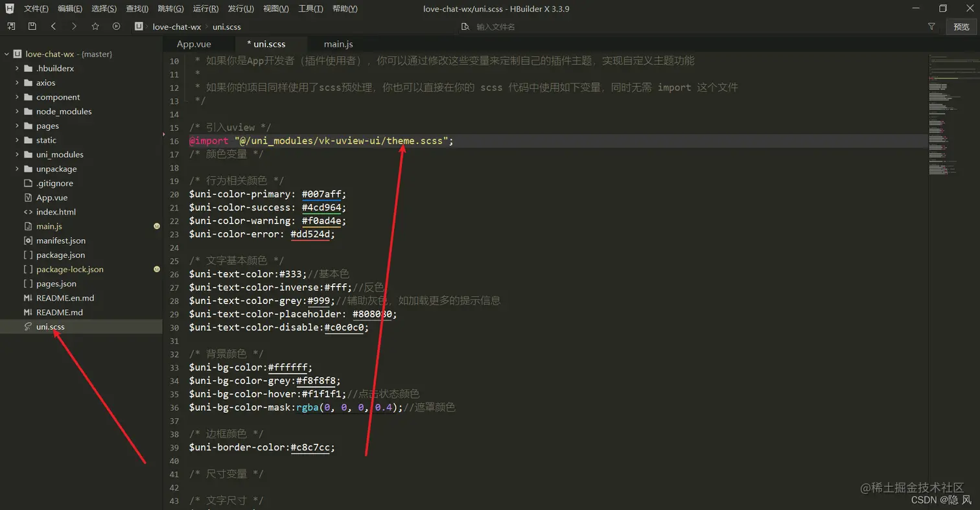Click the project icon in breadcrumb
The height and width of the screenshot is (510, 980).
[139, 27]
